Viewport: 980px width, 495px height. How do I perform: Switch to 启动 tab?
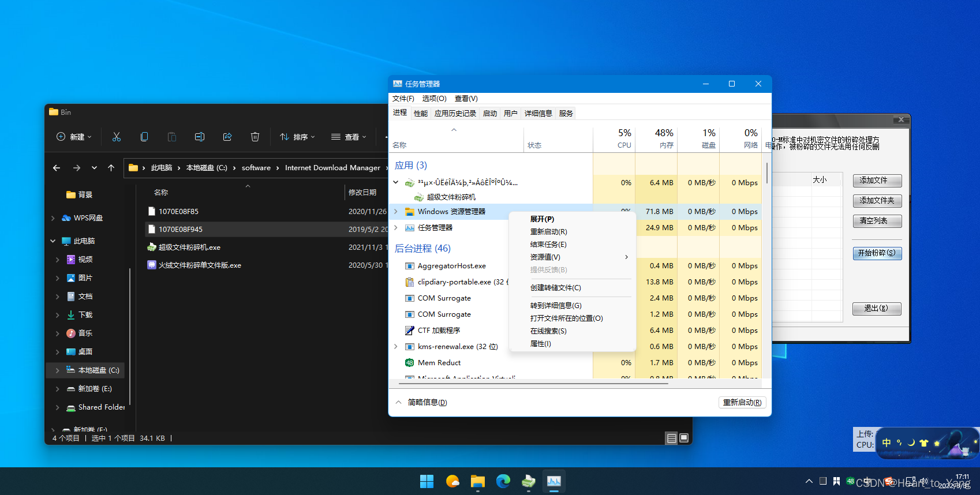(x=490, y=114)
